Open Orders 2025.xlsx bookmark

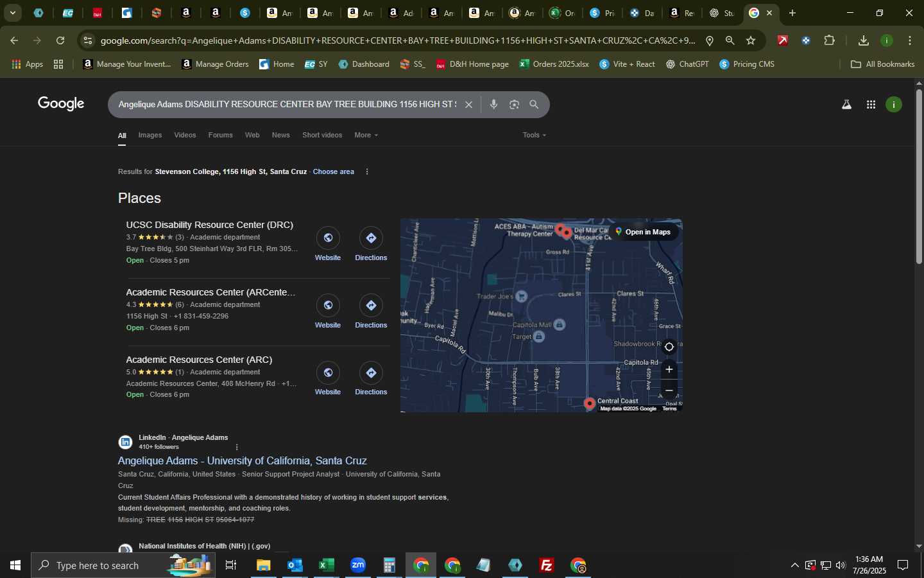554,64
